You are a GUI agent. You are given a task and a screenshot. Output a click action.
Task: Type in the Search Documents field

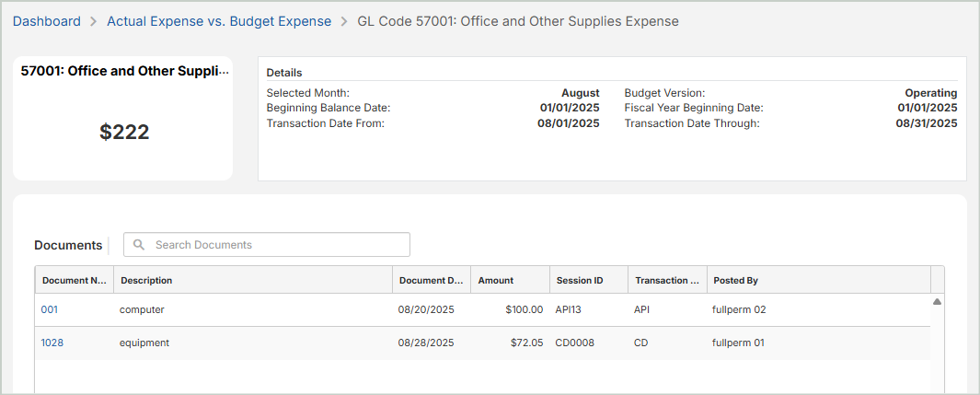(276, 245)
